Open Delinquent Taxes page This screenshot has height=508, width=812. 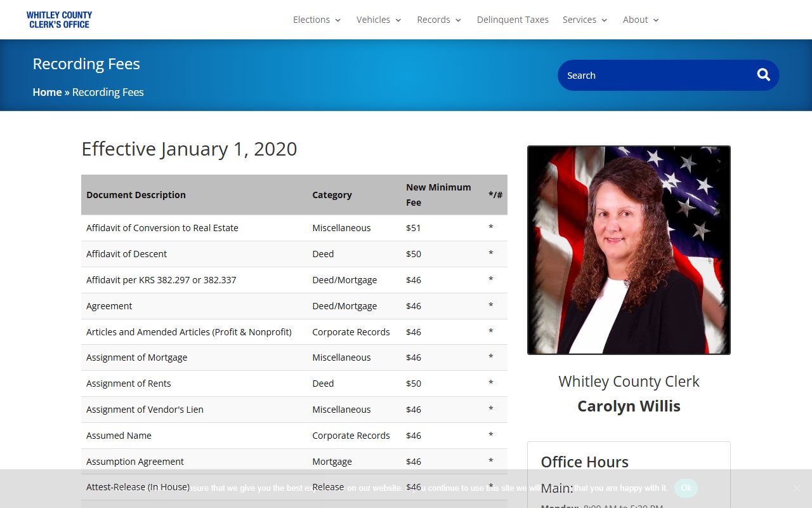[513, 20]
